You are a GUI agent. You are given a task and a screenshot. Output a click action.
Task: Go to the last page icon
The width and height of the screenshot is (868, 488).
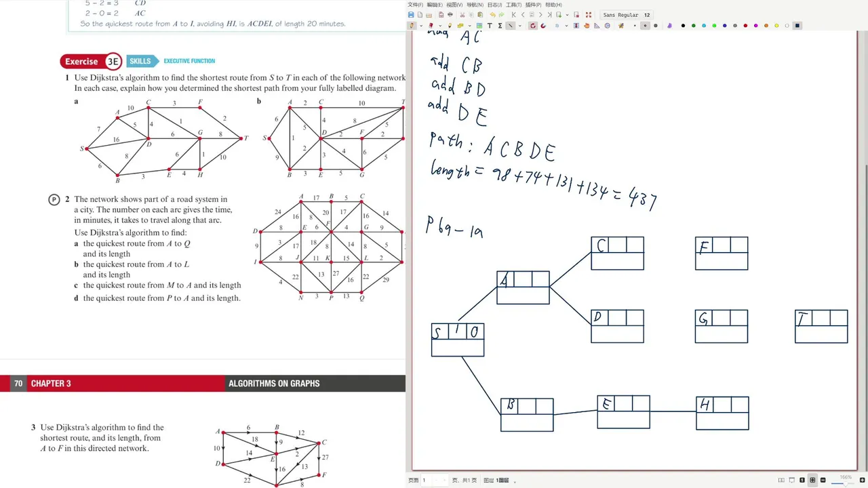550,15
